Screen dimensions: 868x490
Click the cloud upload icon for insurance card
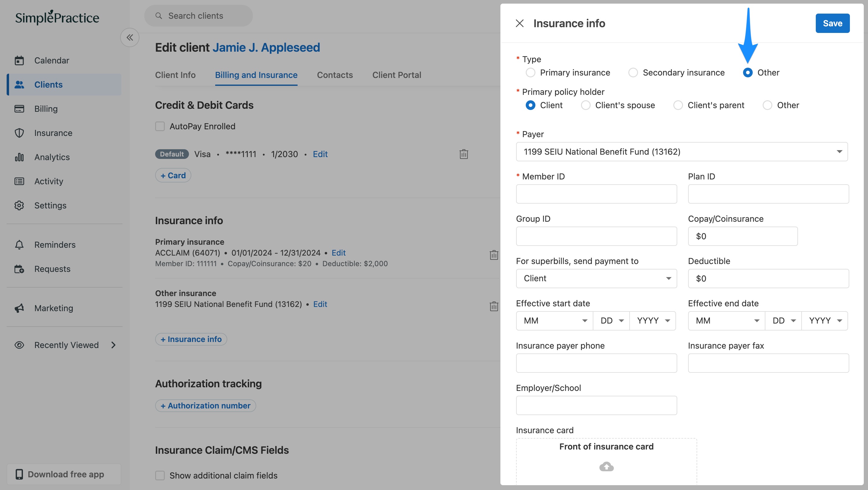pyautogui.click(x=606, y=467)
